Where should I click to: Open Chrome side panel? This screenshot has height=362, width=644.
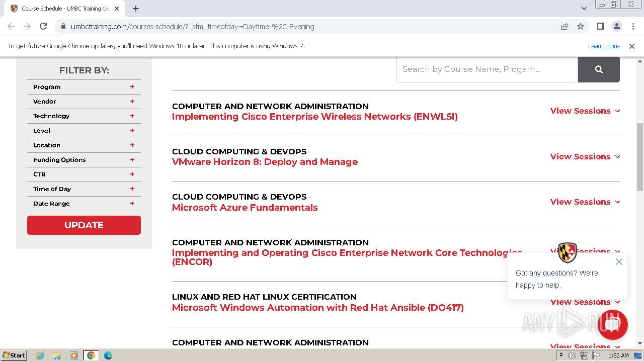tap(600, 26)
